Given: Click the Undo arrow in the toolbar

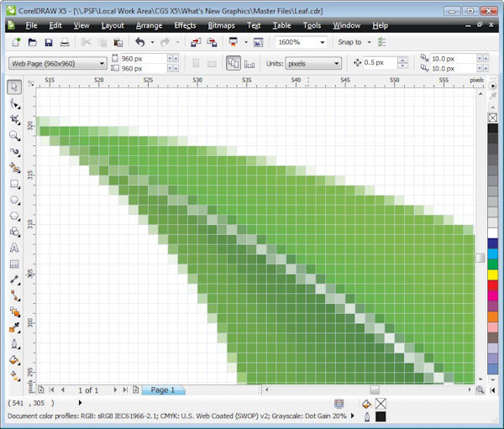Looking at the screenshot, I should (x=139, y=42).
